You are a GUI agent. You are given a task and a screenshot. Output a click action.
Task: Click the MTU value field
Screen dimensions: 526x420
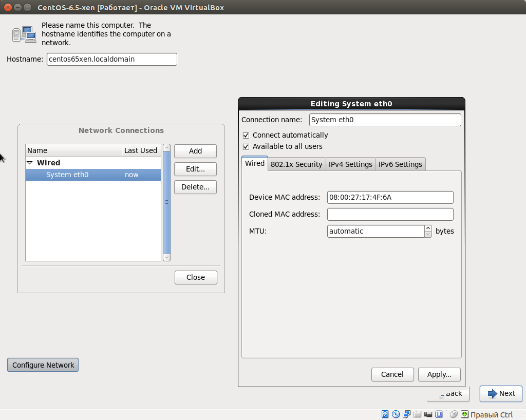(375, 231)
